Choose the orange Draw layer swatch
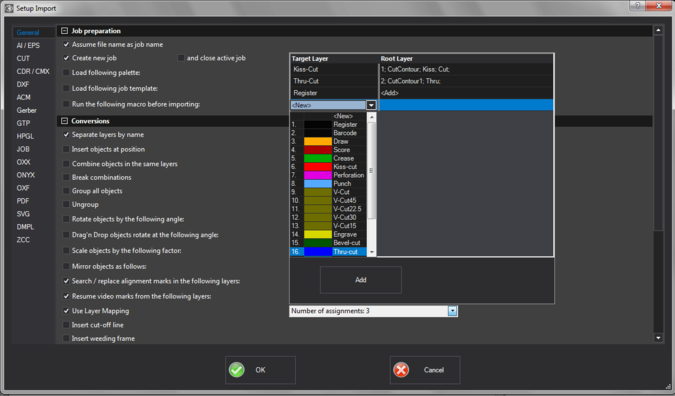 point(318,141)
